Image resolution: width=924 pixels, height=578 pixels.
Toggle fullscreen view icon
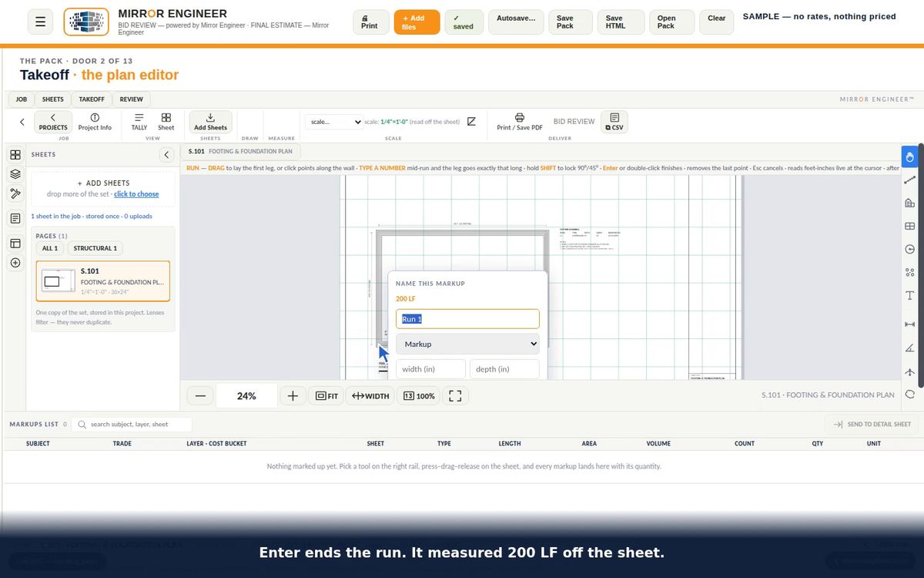[x=455, y=396]
